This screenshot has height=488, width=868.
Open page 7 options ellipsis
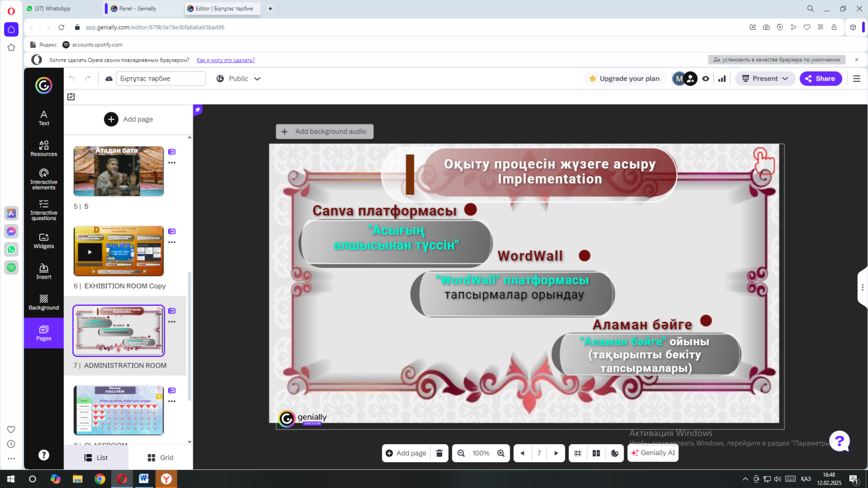pyautogui.click(x=172, y=322)
